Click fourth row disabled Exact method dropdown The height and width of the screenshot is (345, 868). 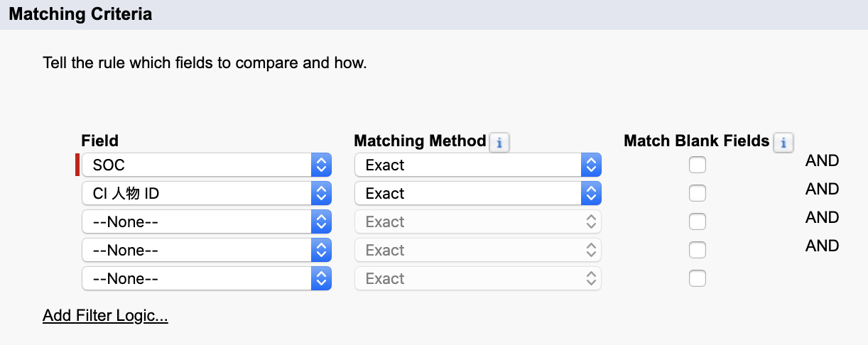coord(478,251)
